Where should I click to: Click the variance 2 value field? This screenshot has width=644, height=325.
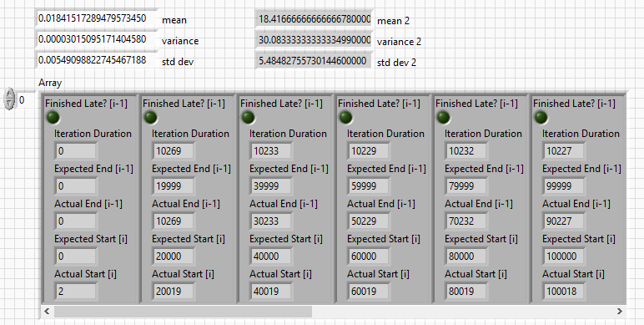click(314, 40)
